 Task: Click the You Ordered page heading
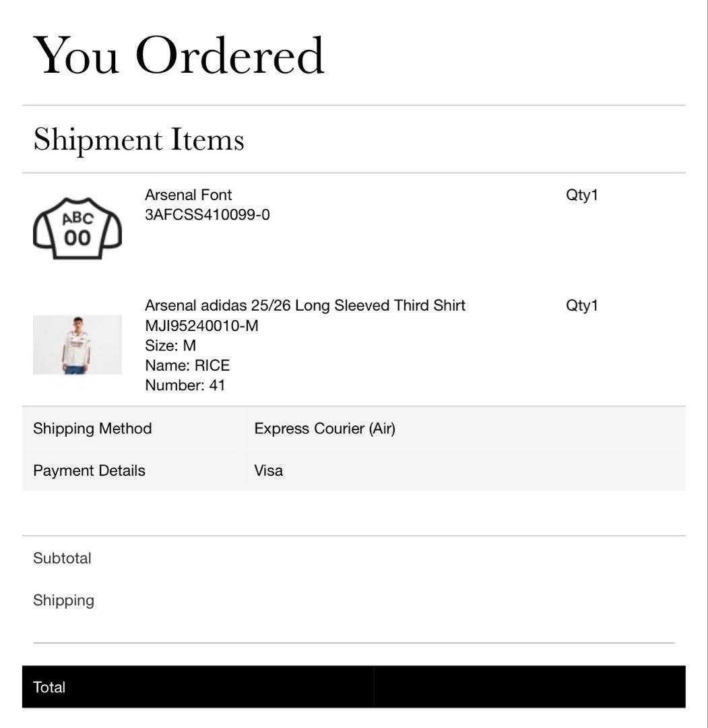pos(179,55)
